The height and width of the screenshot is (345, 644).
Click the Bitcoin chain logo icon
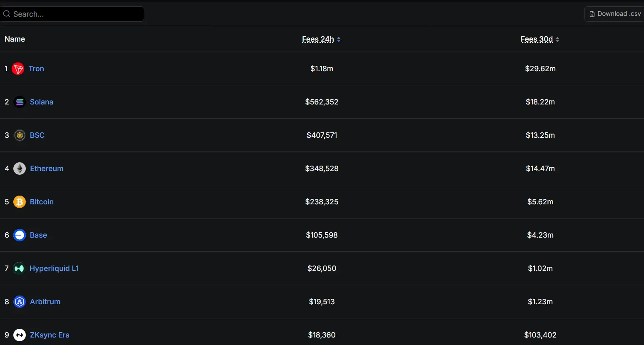click(x=20, y=202)
